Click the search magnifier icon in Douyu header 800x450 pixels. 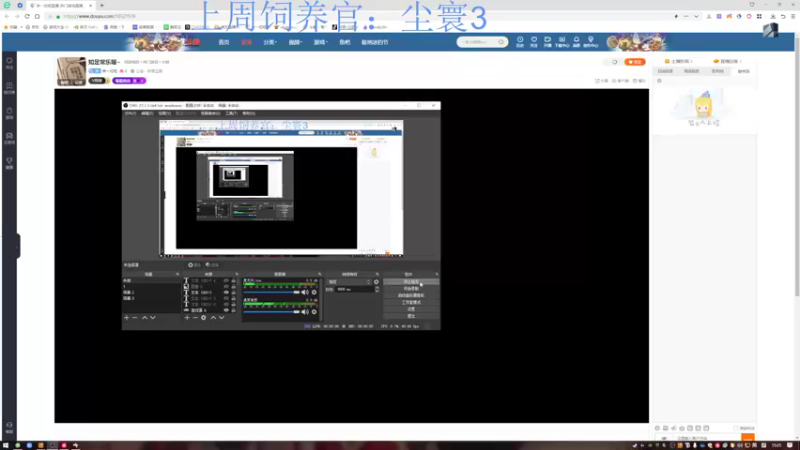502,42
